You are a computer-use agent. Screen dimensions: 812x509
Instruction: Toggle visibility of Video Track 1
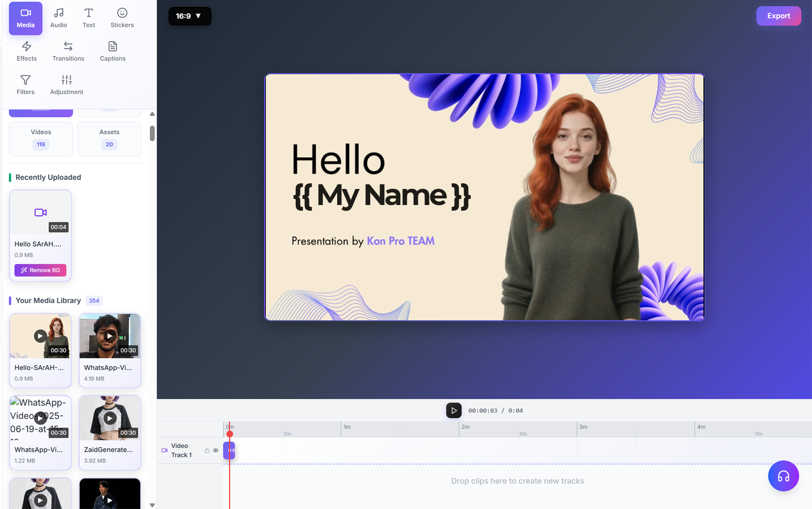point(215,451)
